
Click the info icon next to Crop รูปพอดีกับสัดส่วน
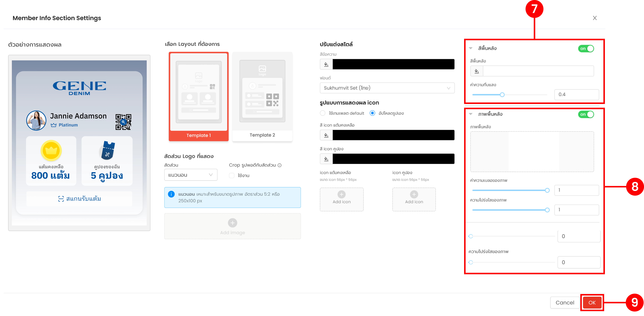coord(280,165)
